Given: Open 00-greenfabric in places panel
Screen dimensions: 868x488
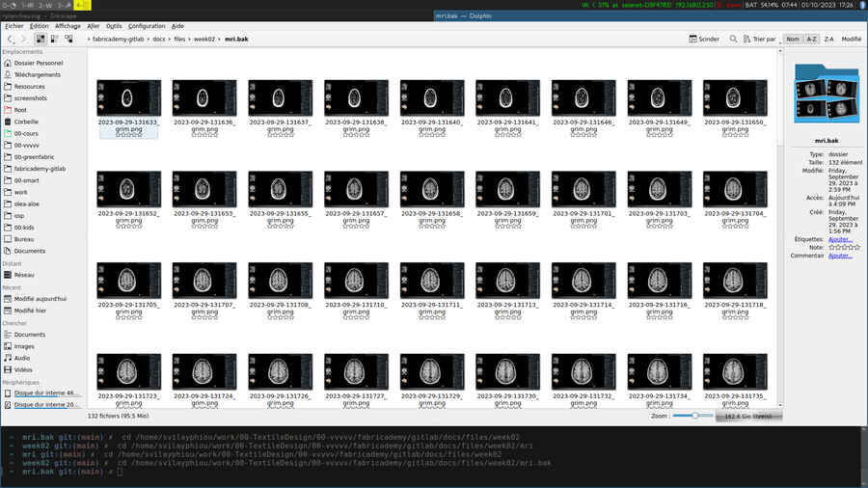Looking at the screenshot, I should coord(34,157).
